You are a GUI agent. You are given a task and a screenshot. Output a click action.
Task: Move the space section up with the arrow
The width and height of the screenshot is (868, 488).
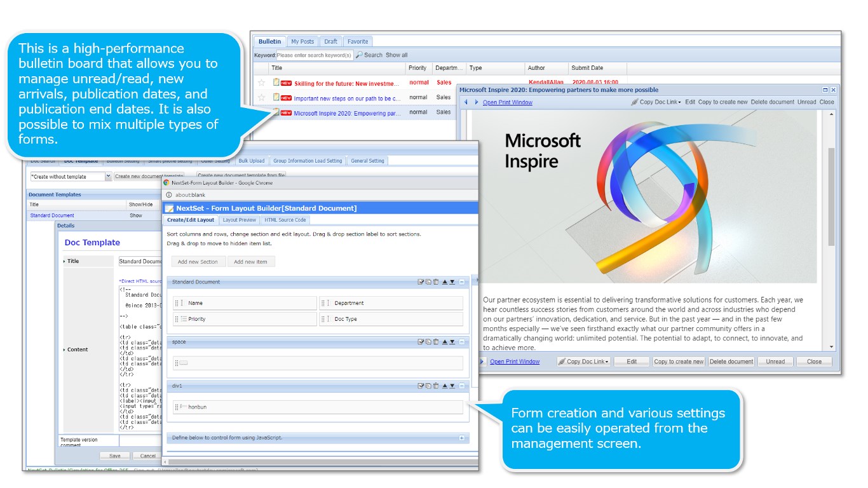coord(445,342)
